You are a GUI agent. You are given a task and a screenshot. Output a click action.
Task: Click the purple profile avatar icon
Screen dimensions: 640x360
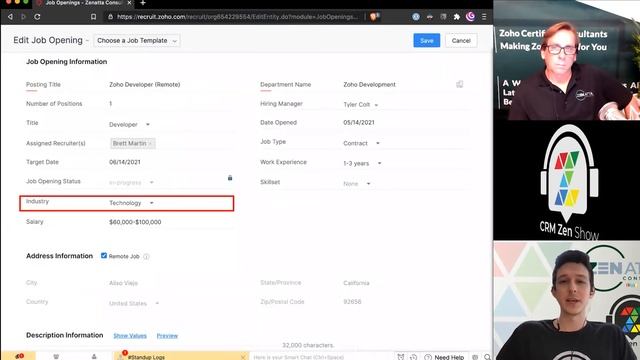(471, 16)
